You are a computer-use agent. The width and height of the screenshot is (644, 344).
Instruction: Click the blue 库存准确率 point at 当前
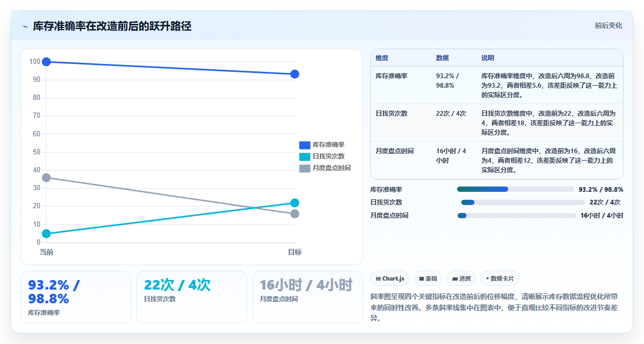pyautogui.click(x=46, y=62)
